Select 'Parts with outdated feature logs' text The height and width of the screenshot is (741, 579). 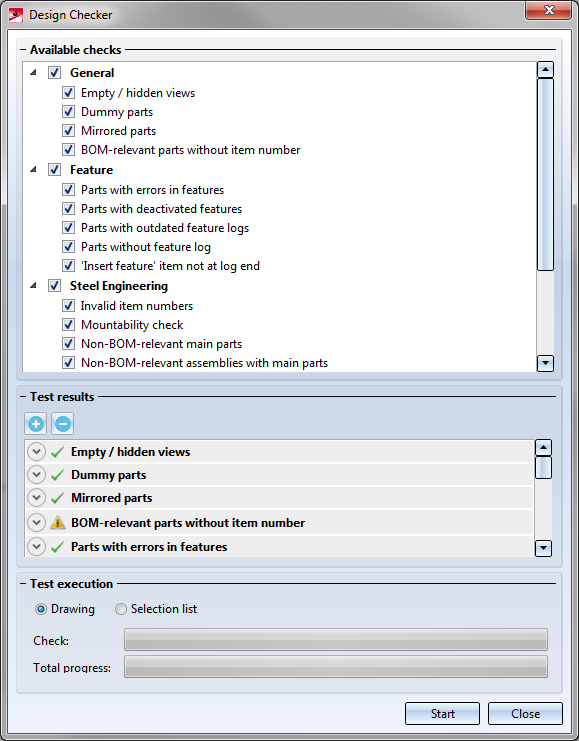165,228
